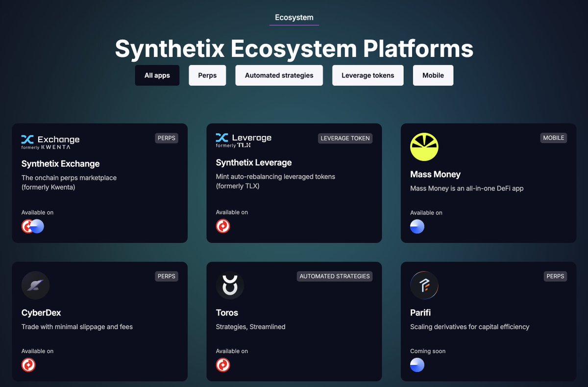Viewport: 588px width, 387px height.
Task: Click the CyberDex planet logo
Action: [35, 285]
